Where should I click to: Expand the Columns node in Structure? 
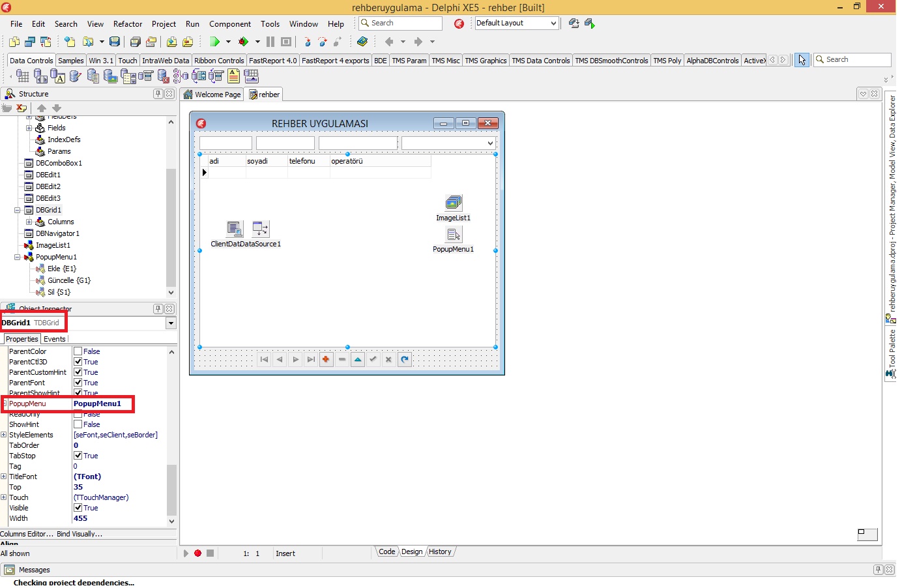coord(29,222)
